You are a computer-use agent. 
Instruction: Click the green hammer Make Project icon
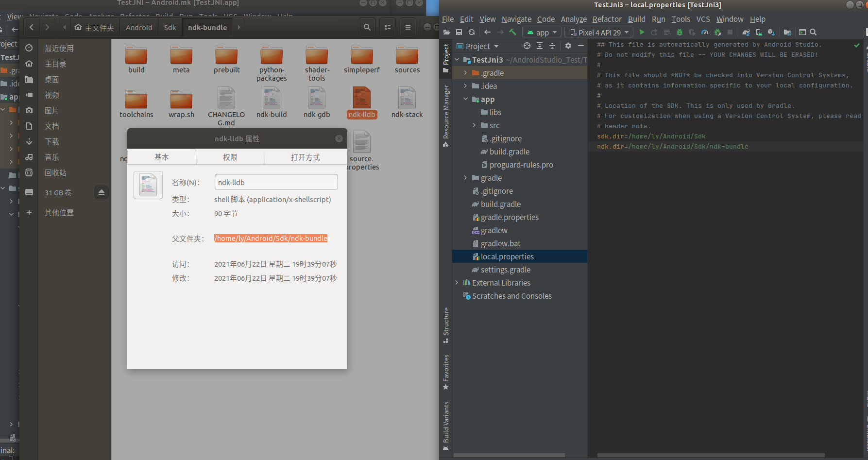tap(513, 32)
